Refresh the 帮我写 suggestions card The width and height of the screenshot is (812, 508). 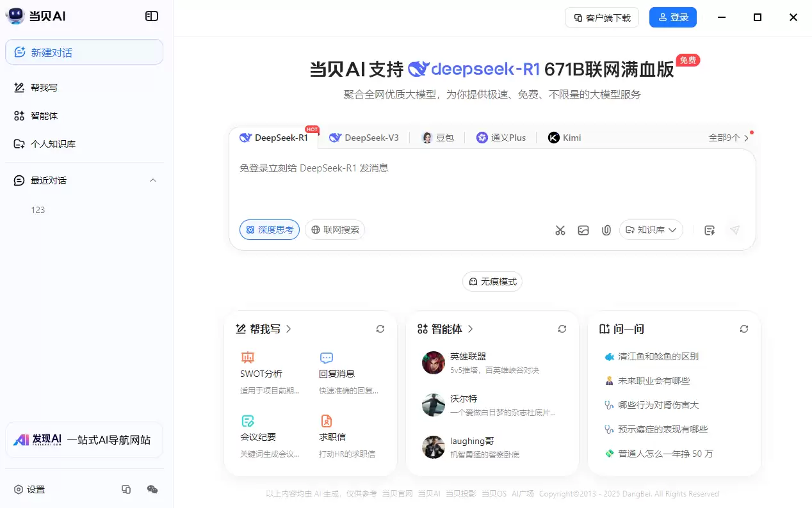(x=380, y=329)
